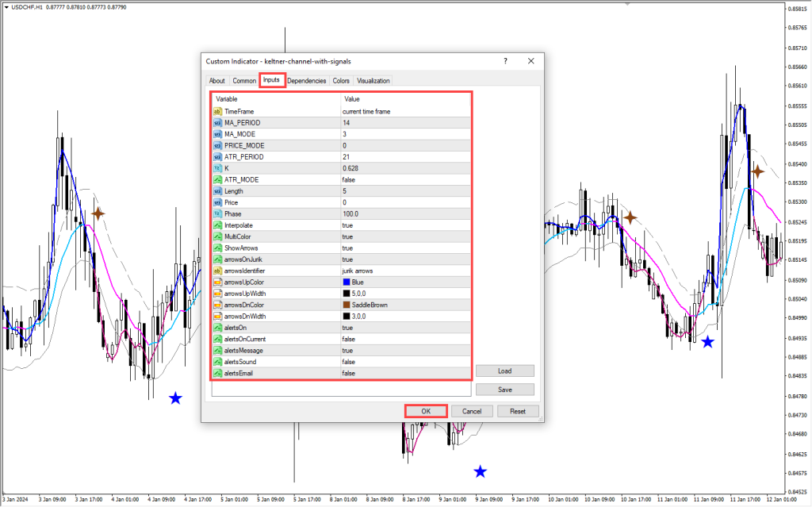Switch to the Colors tab

(x=341, y=81)
